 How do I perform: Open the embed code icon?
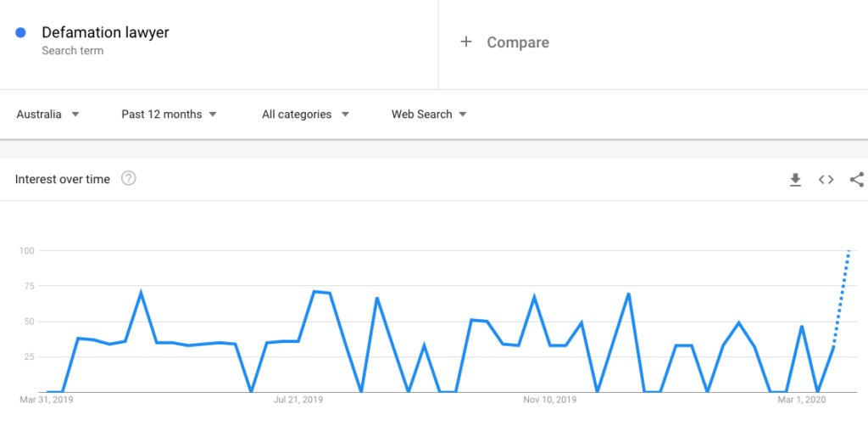[826, 180]
